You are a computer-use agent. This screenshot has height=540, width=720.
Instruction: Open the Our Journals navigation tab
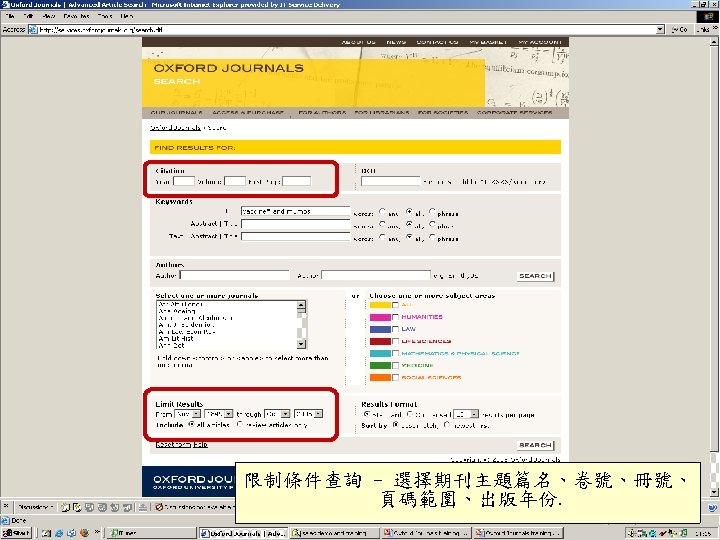click(176, 112)
